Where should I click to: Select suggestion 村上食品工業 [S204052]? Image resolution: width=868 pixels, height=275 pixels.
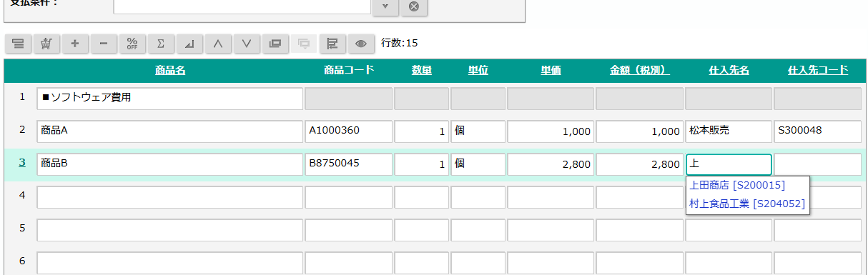747,204
